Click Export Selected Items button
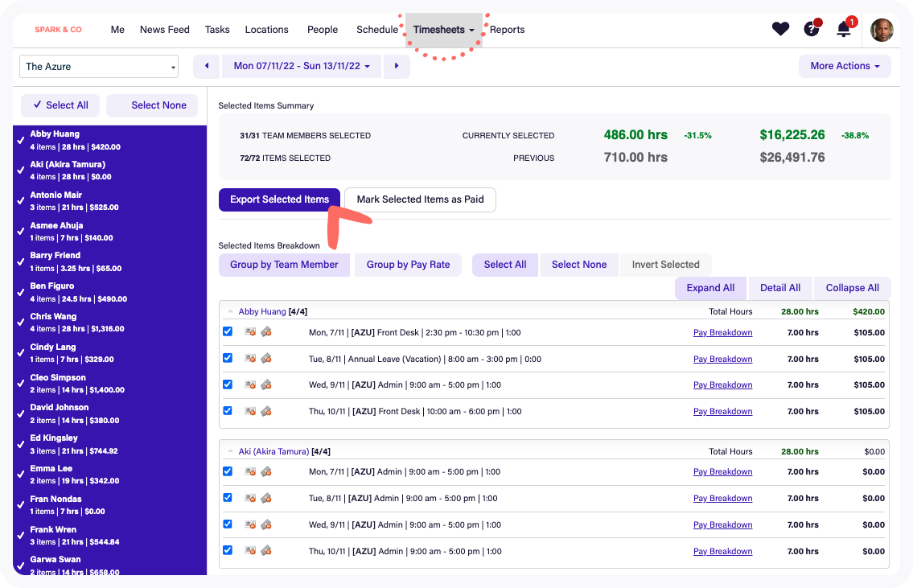Screen dimensions: 913x588 point(279,199)
